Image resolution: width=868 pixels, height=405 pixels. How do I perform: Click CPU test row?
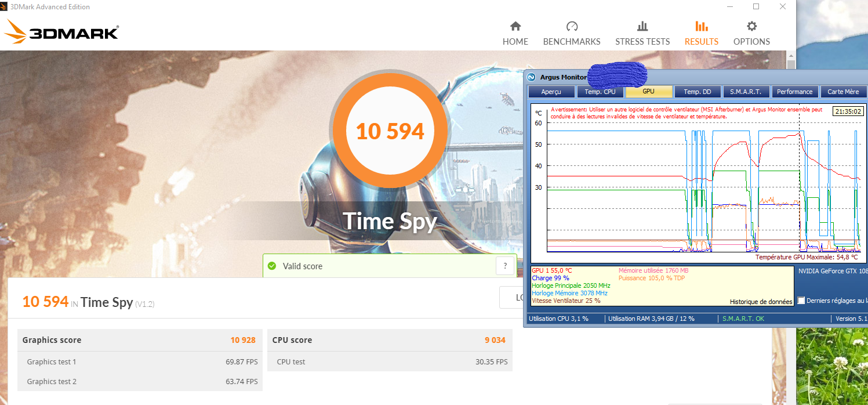click(390, 361)
